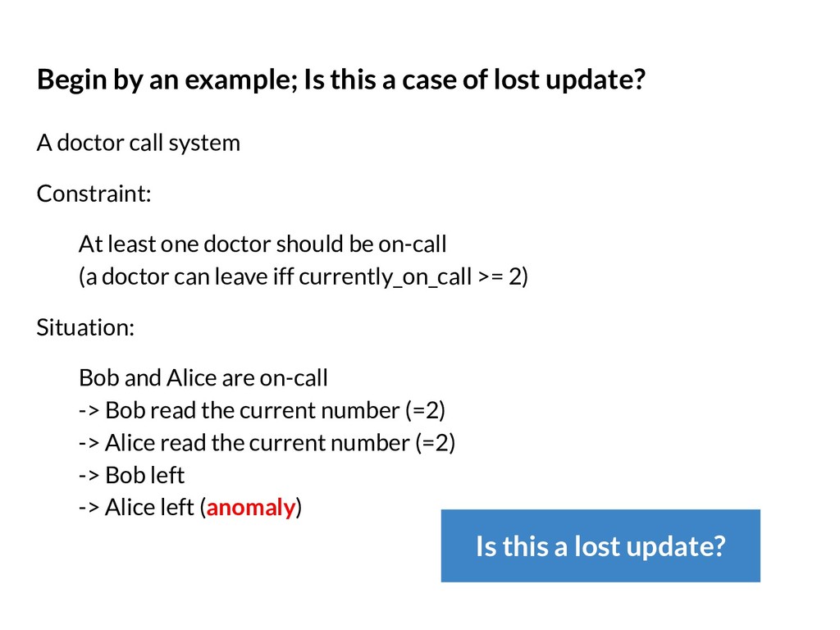Screen dimensions: 840x630
Task: Click the arrow before 'Alice left'
Action: point(89,508)
